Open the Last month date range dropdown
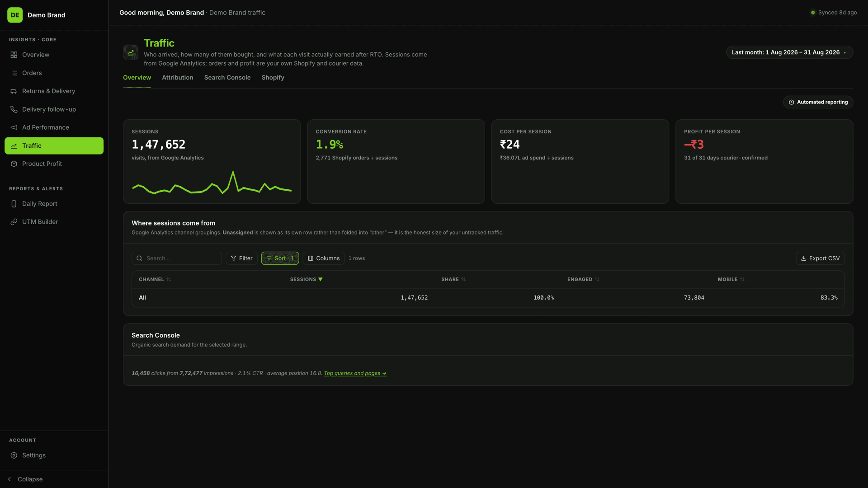Viewport: 868px width, 488px height. tap(789, 52)
